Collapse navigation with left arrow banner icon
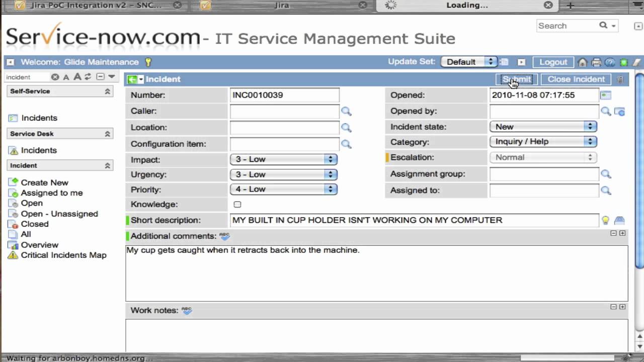Image resolution: width=644 pixels, height=362 pixels. [x=10, y=62]
